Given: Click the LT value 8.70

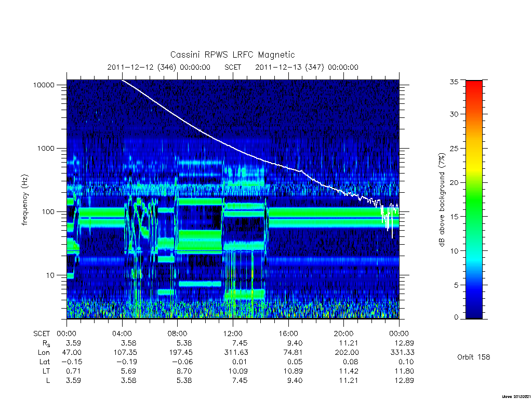Looking at the screenshot, I should point(184,371).
